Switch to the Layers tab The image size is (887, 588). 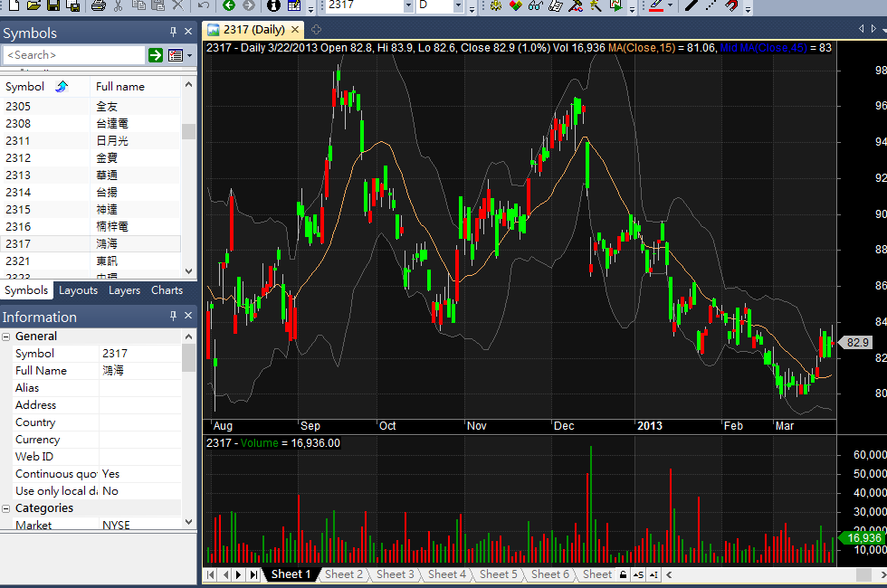(x=125, y=290)
